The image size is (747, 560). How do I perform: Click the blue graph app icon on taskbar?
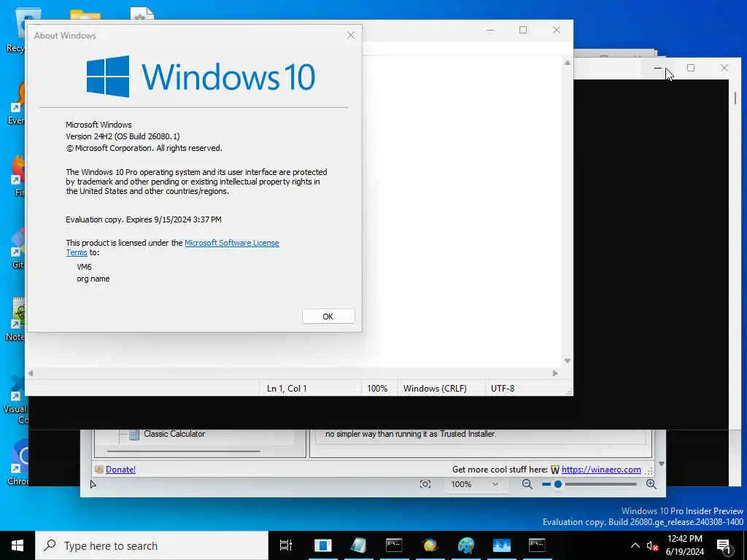click(502, 545)
